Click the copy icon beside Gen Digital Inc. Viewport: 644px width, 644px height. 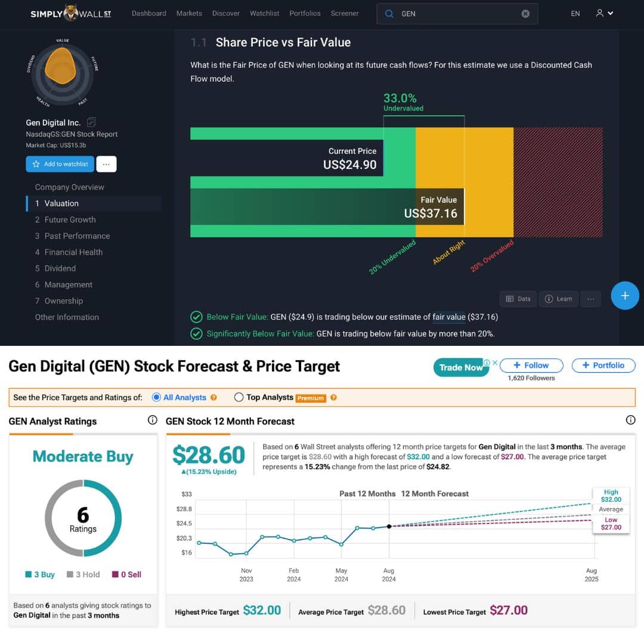point(91,122)
